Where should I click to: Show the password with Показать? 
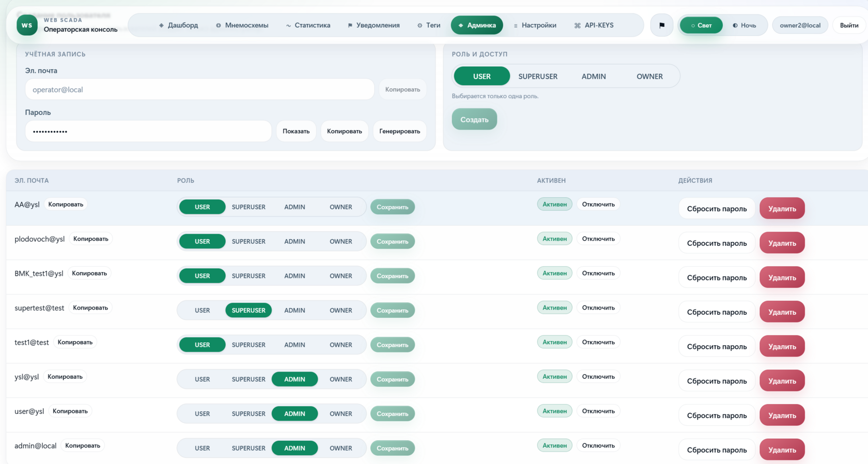(296, 131)
